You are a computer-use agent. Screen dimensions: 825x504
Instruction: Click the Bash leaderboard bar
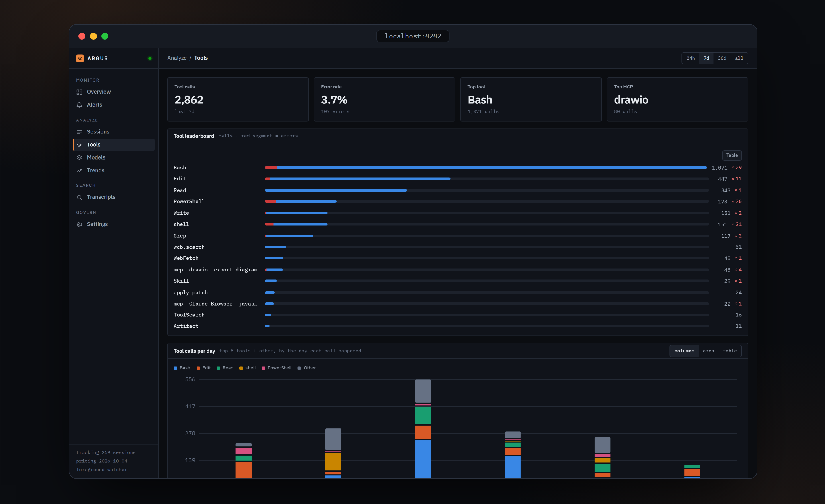tap(486, 167)
